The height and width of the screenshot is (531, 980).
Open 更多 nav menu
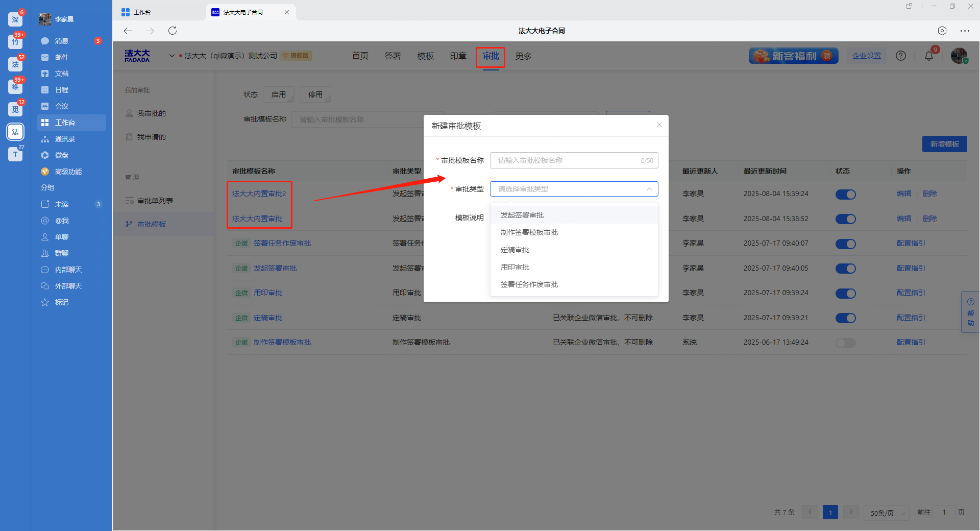[524, 56]
